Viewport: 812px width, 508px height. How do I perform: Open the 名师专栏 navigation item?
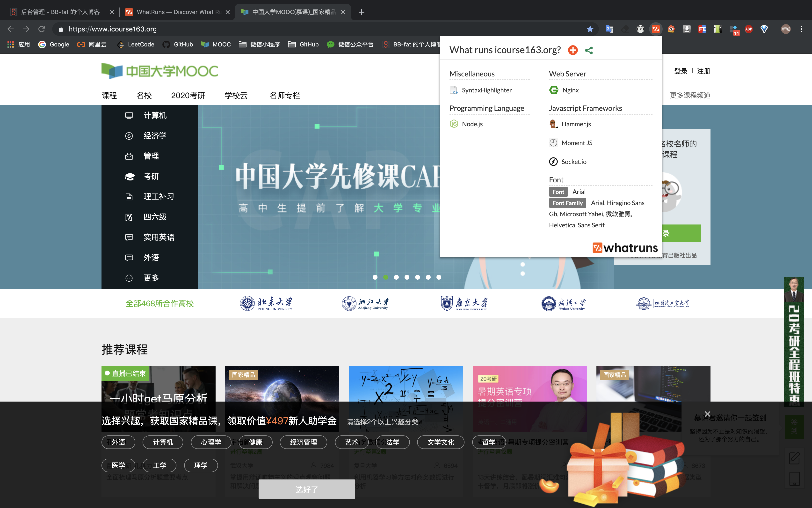pyautogui.click(x=284, y=95)
